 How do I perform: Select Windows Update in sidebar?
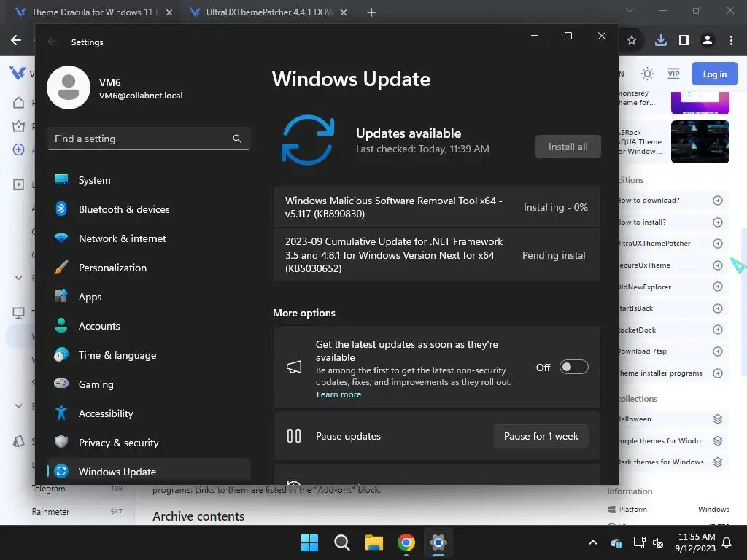coord(149,472)
